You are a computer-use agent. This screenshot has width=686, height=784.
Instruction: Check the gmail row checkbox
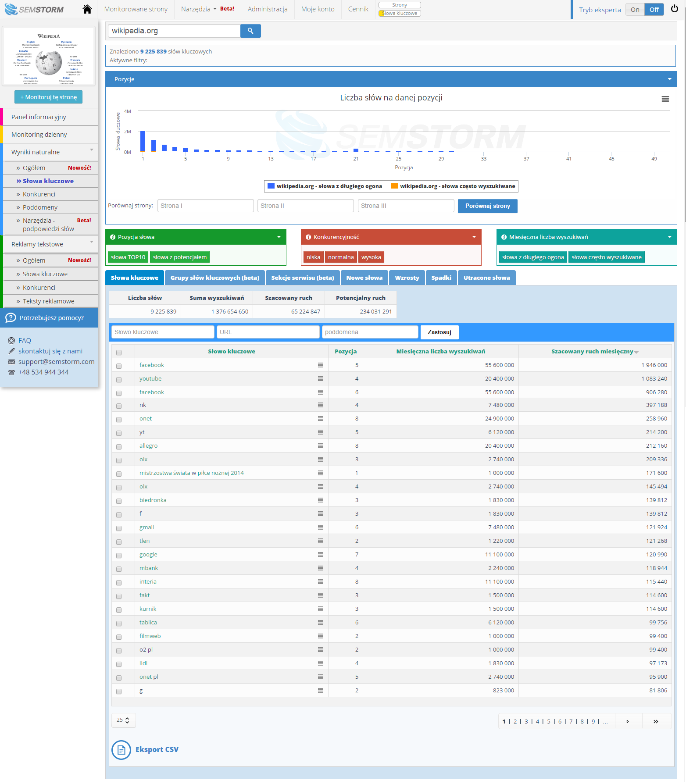pyautogui.click(x=119, y=528)
